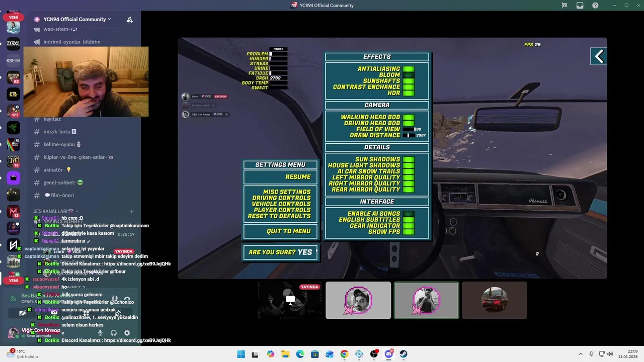The height and width of the screenshot is (362, 644).
Task: Open the KSETH server icon
Action: point(14,61)
